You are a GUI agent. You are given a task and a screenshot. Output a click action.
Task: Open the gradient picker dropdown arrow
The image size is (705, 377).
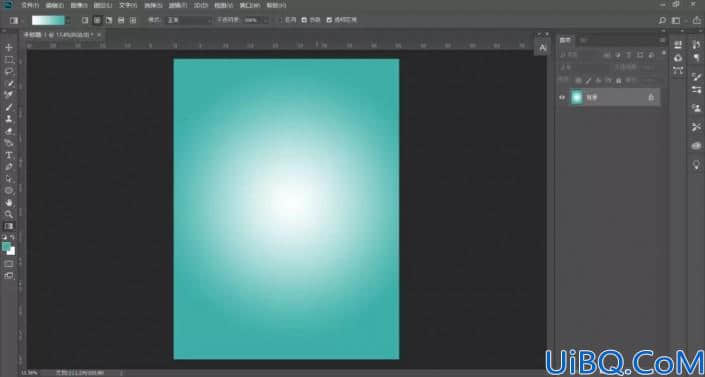click(68, 20)
